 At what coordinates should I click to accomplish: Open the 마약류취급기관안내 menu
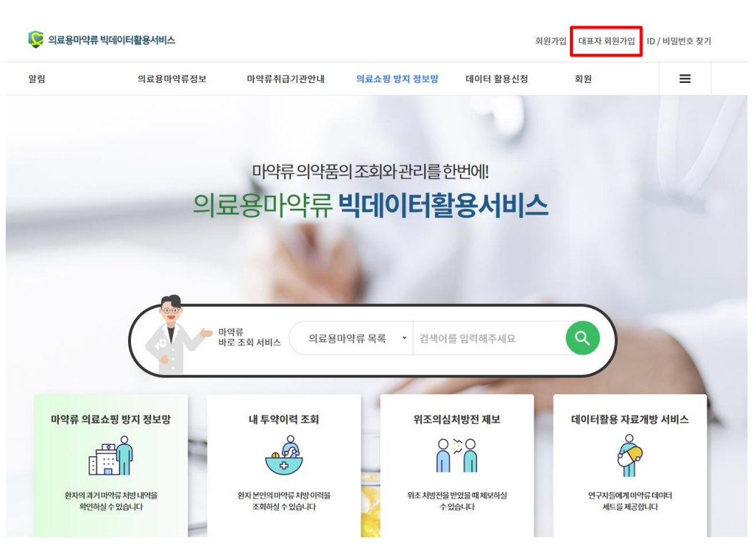pos(285,79)
